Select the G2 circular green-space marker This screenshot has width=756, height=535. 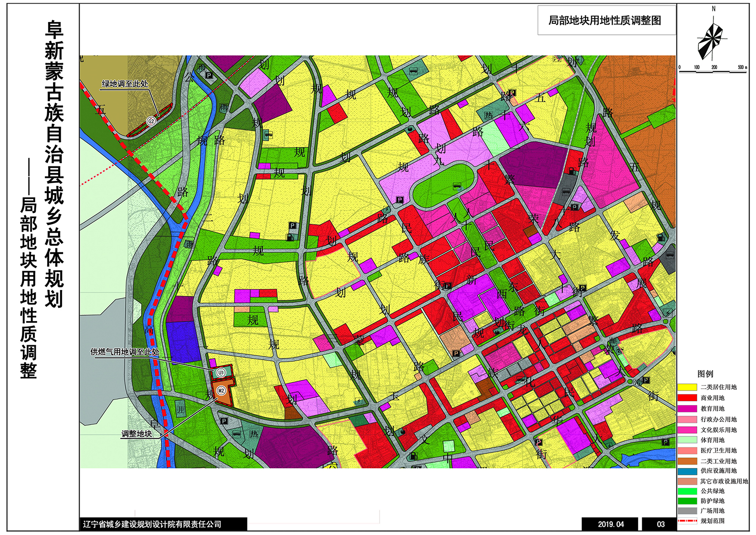coord(151,121)
